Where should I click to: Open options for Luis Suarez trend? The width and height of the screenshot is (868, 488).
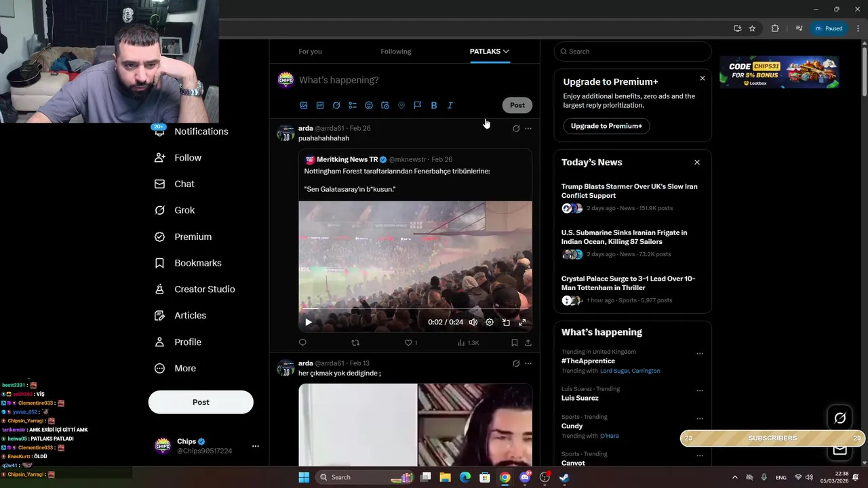[x=700, y=391]
